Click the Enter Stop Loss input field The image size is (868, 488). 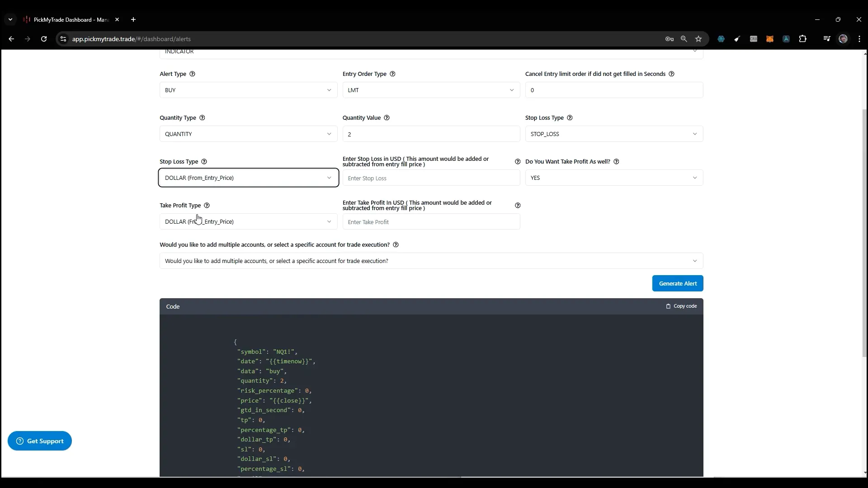(431, 178)
